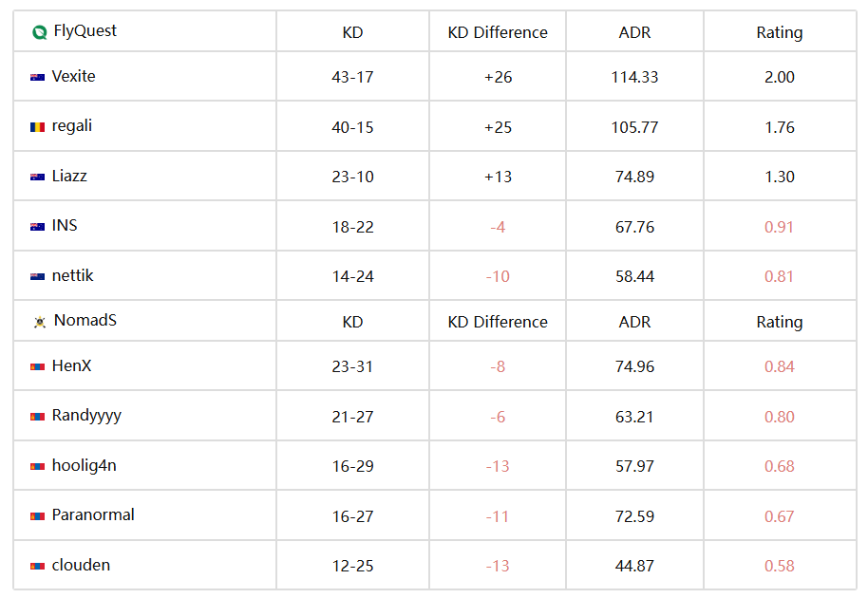Click FlyQuest's Rating column header
The width and height of the screenshot is (868, 598).
coord(780,32)
